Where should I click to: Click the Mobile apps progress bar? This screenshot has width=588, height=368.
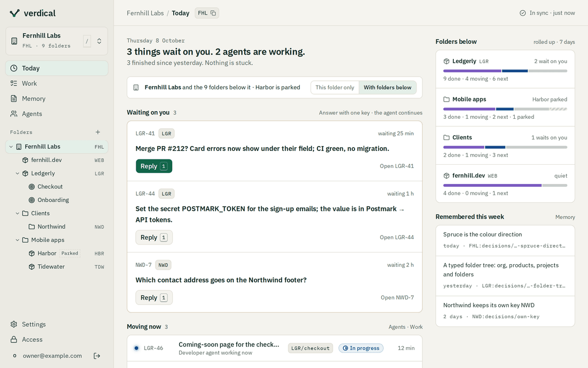(505, 109)
